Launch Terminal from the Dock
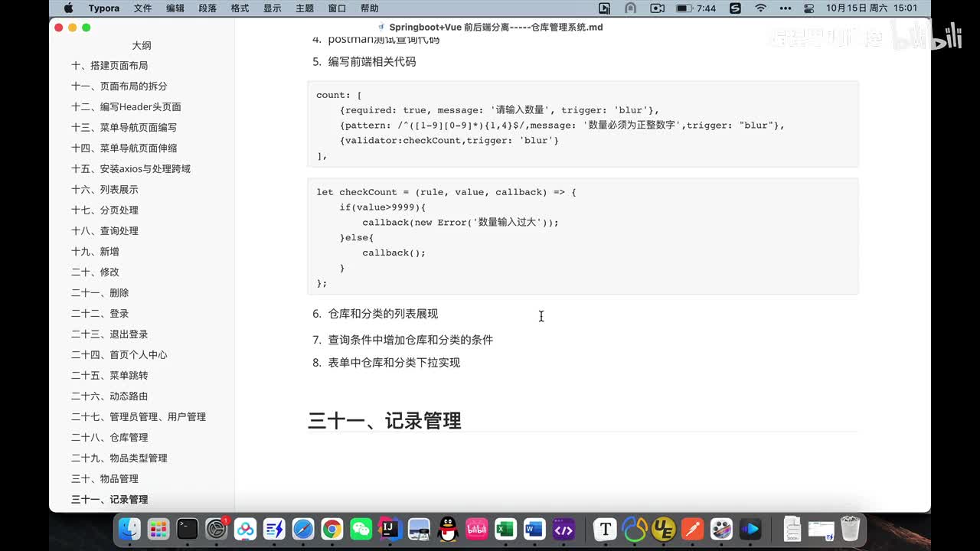 coord(188,529)
